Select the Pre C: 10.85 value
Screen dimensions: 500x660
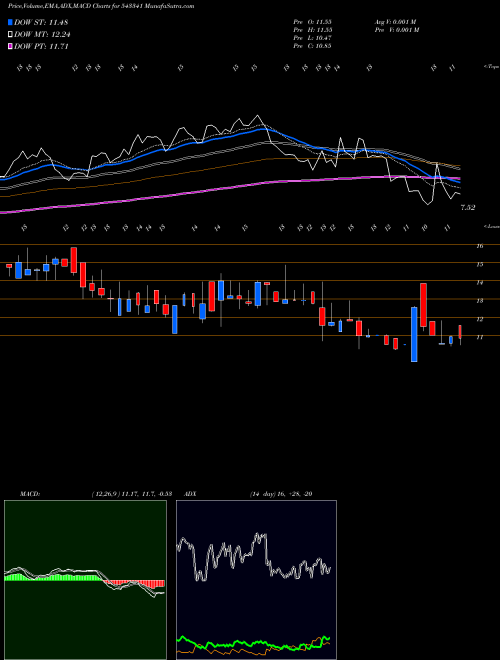pyautogui.click(x=312, y=46)
